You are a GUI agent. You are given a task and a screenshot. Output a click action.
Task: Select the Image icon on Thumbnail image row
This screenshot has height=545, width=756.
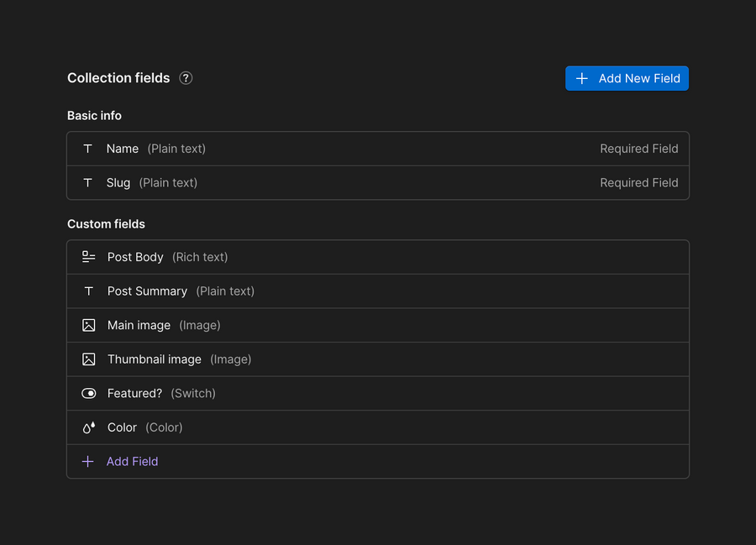[x=88, y=359]
